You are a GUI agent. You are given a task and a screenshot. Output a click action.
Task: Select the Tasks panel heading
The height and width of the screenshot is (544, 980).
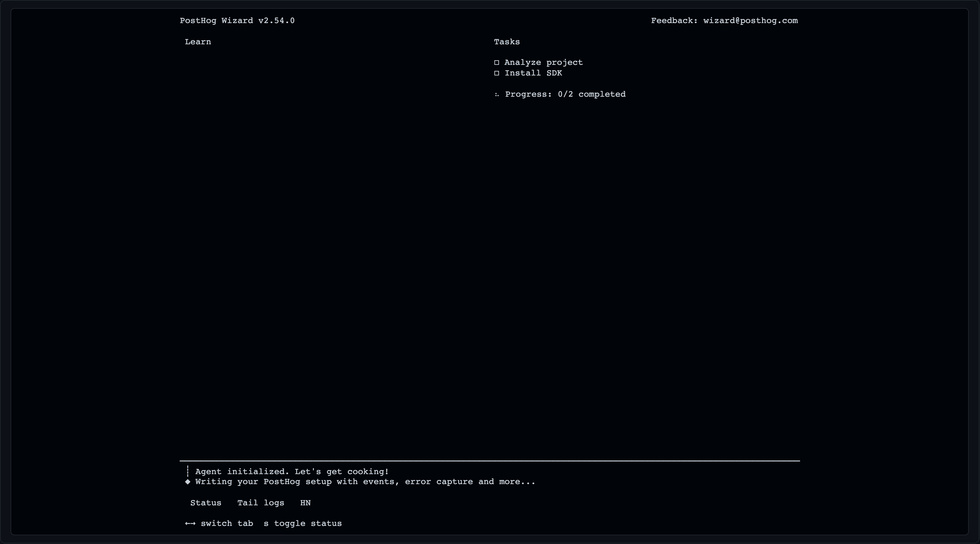point(507,42)
